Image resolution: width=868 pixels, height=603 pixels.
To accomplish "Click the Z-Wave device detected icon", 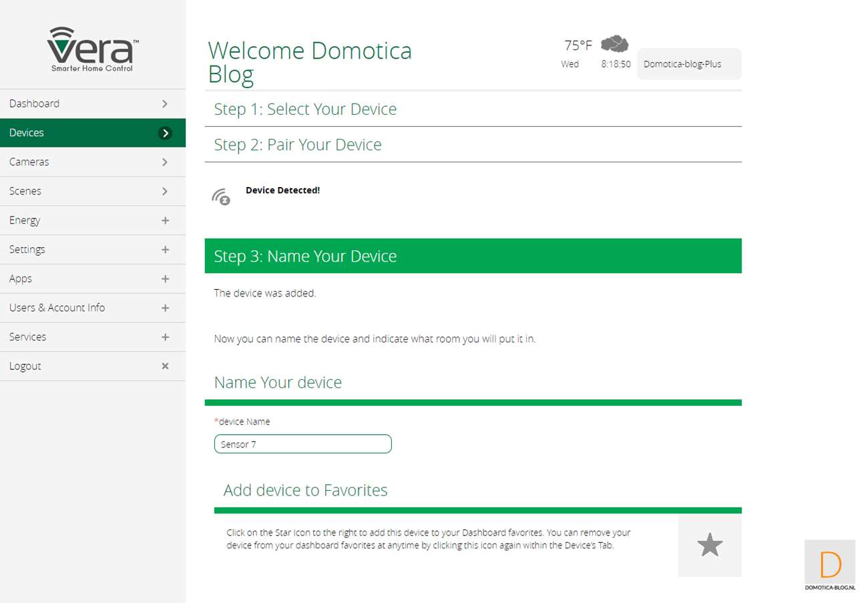I will click(x=221, y=196).
